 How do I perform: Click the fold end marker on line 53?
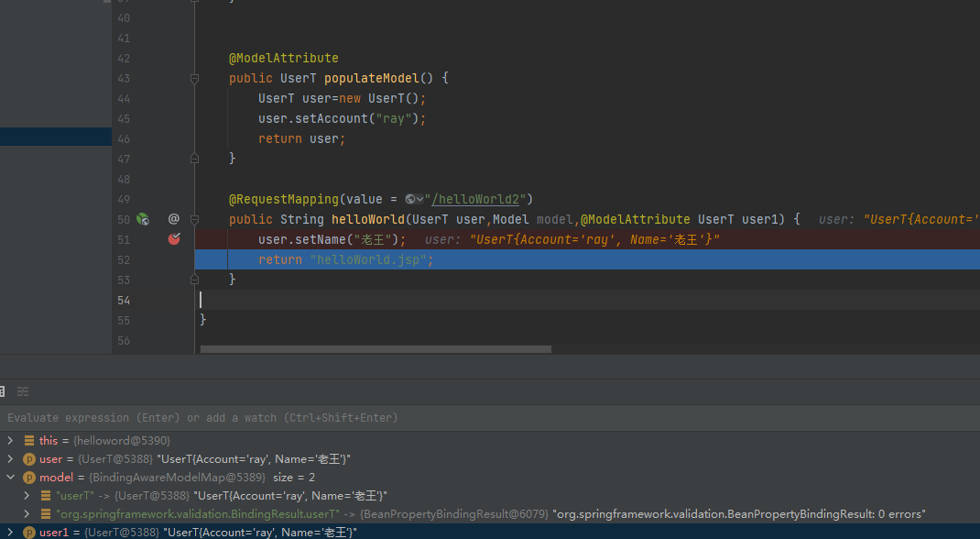(x=194, y=280)
